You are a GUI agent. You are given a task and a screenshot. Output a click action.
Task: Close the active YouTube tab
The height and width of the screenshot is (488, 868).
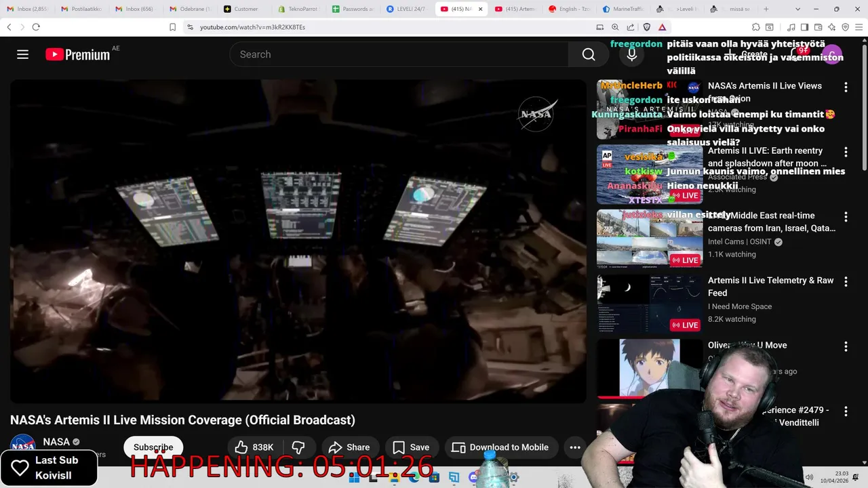tap(481, 9)
